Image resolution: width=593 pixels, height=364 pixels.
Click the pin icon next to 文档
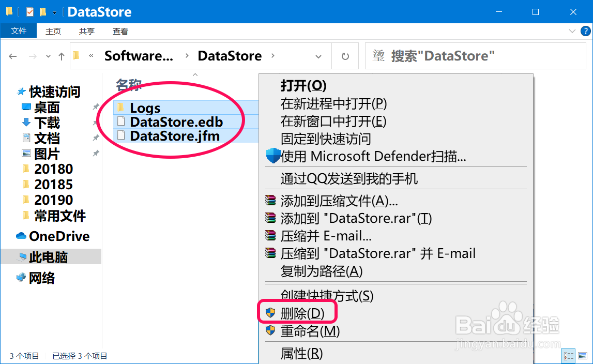(96, 138)
